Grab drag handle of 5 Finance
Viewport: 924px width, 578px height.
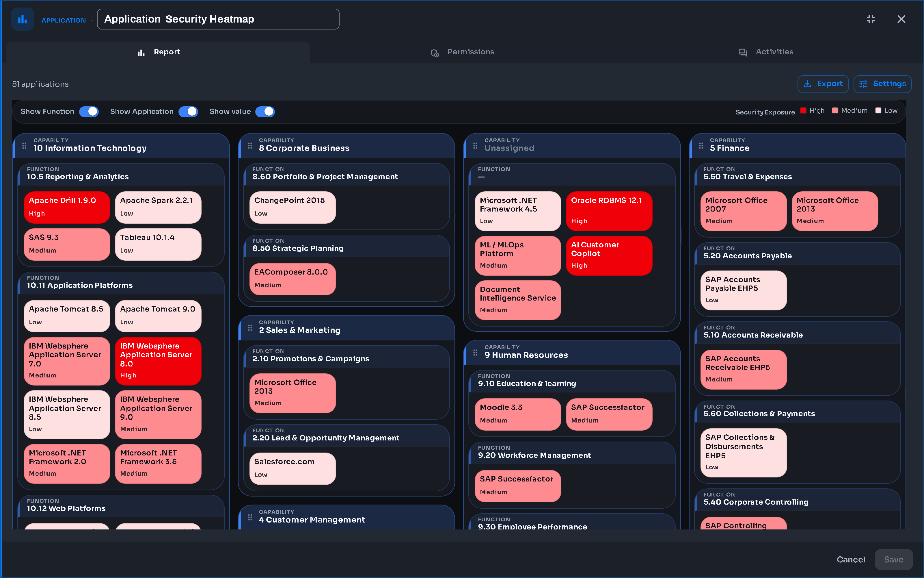point(701,146)
